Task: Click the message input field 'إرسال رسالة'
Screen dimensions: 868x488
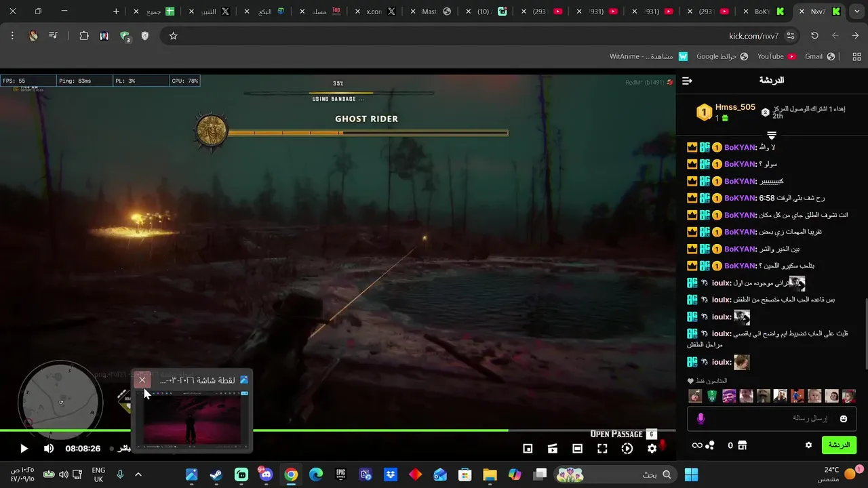Action: pos(772,418)
